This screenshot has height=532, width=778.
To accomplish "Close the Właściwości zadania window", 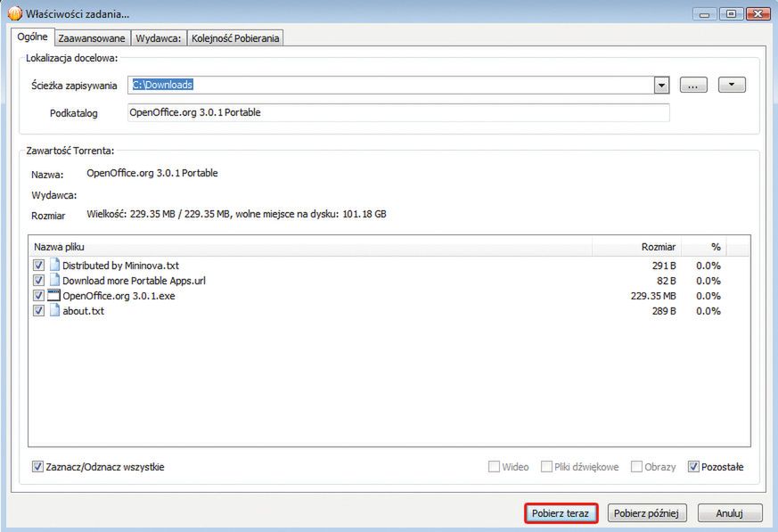I will pos(758,14).
